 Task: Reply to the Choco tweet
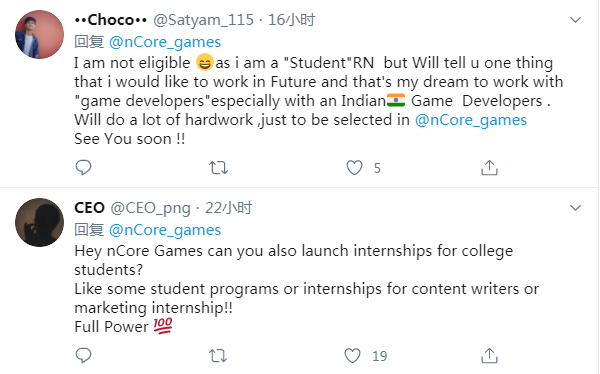pyautogui.click(x=83, y=167)
